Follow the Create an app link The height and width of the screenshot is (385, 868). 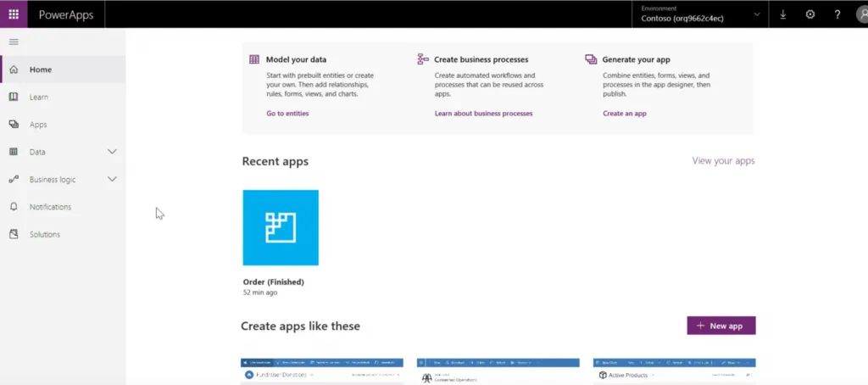click(625, 114)
